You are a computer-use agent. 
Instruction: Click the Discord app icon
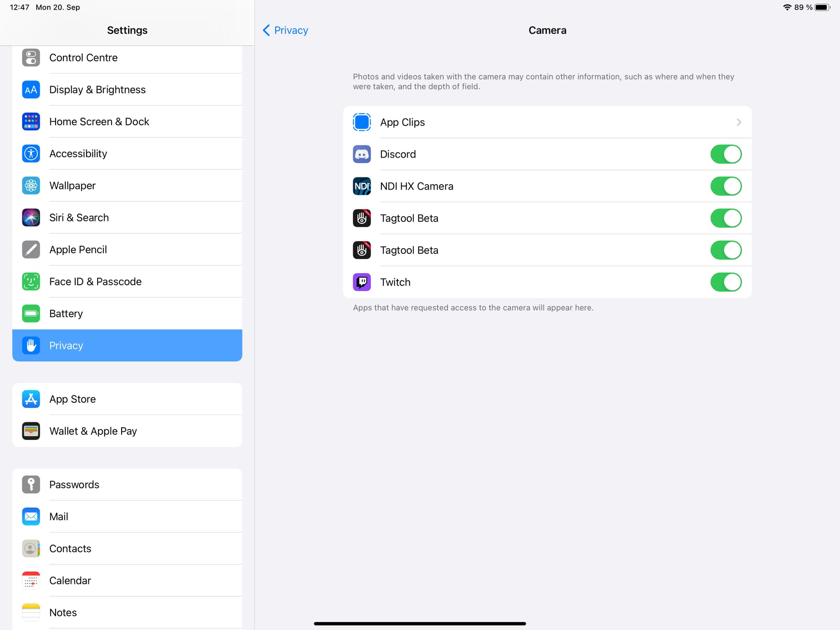[x=361, y=154]
